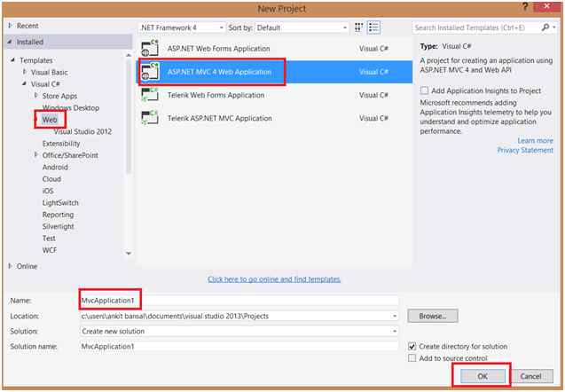
Task: Click the Telerik ASP.NET MVC Application icon
Action: [x=150, y=118]
